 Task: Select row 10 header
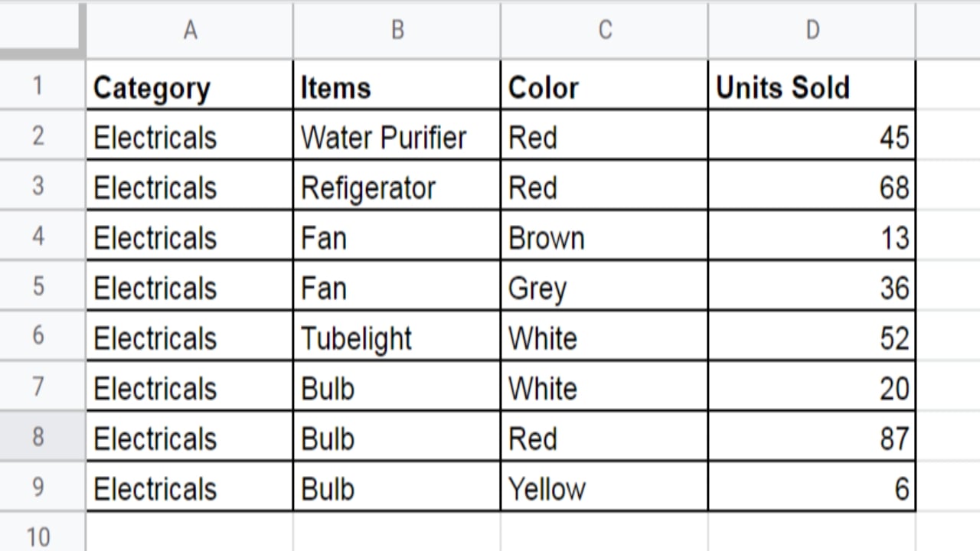coord(38,536)
